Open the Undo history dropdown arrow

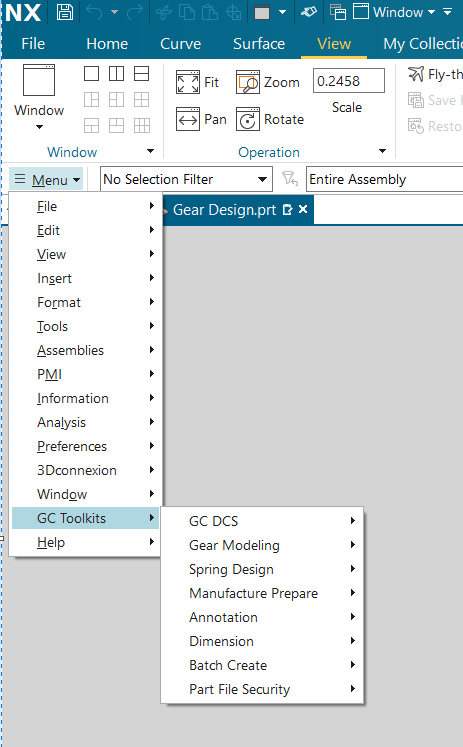pos(114,12)
